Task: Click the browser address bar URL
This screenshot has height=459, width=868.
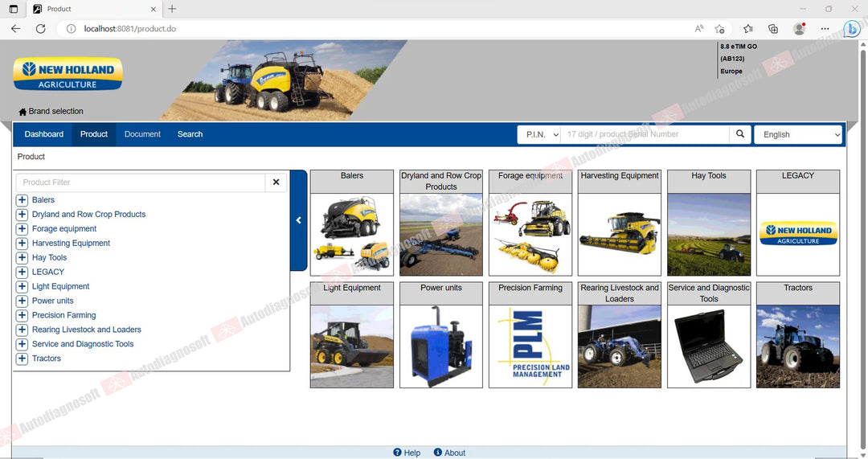Action: point(130,29)
